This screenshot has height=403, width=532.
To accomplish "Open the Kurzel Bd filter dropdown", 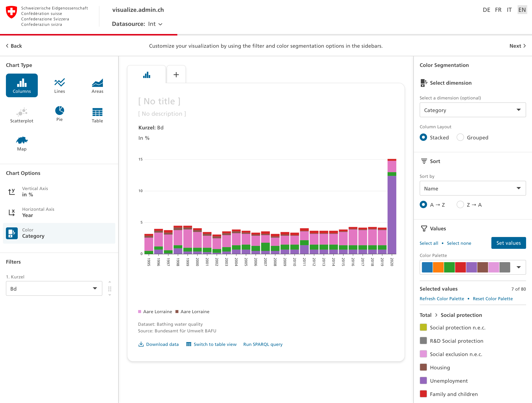I will 54,288.
